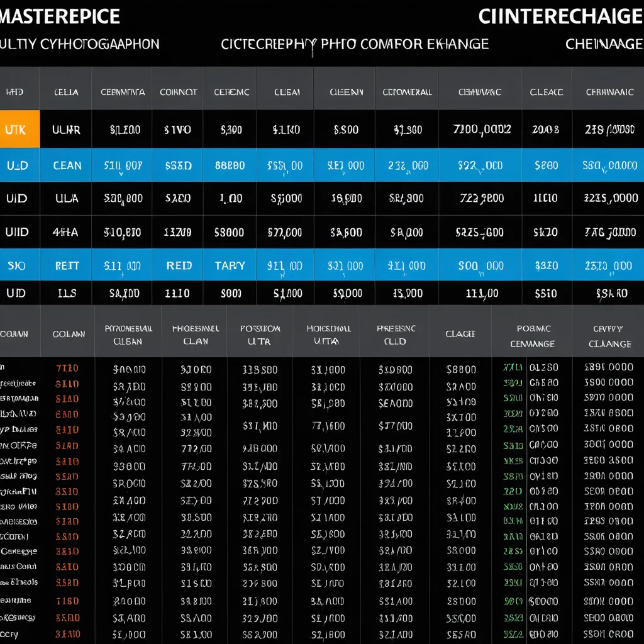Click the "CLEACE" column header
Viewport: 644px width, 644px height.
(x=547, y=92)
